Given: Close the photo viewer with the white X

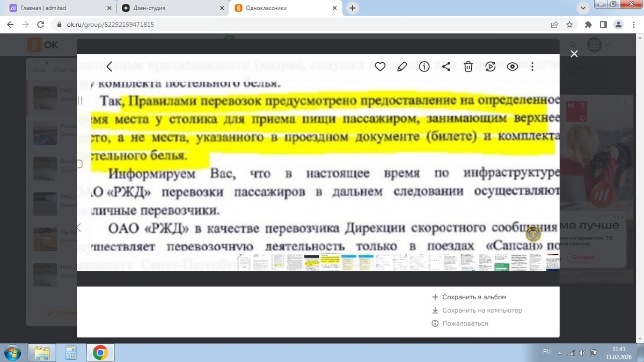Looking at the screenshot, I should tap(574, 54).
